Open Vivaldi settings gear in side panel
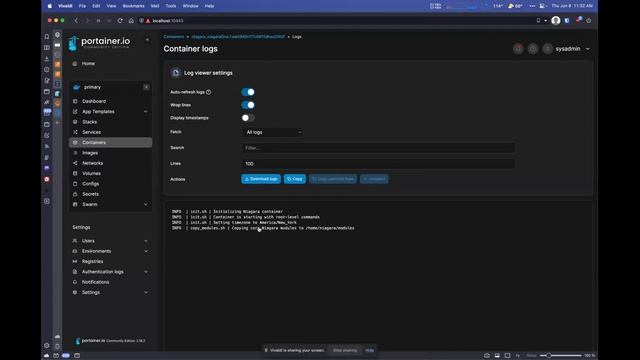The width and height of the screenshot is (640, 360). tap(47, 345)
